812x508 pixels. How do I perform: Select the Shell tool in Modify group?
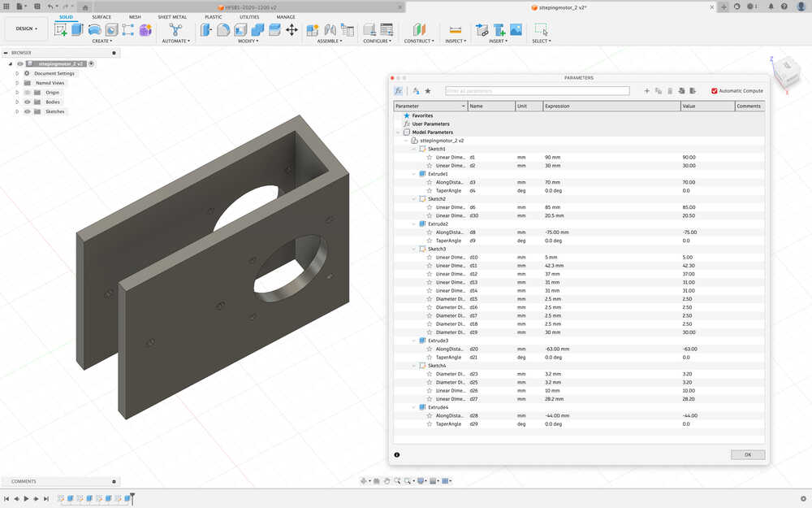click(x=240, y=29)
